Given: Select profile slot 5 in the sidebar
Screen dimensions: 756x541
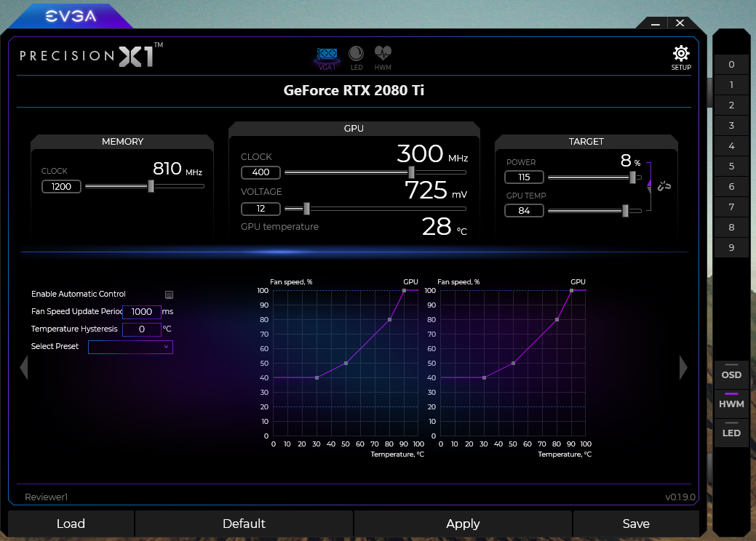Looking at the screenshot, I should click(x=731, y=166).
